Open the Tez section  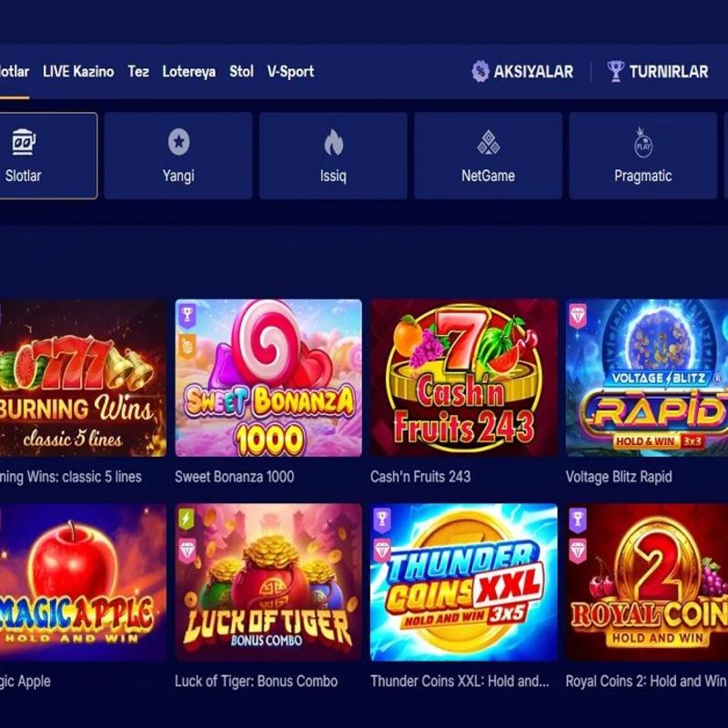click(x=138, y=72)
